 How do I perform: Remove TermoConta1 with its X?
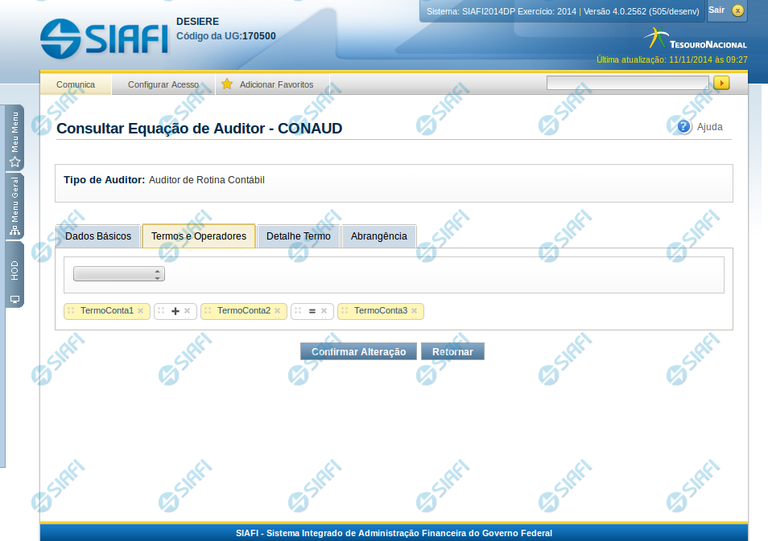pos(141,311)
